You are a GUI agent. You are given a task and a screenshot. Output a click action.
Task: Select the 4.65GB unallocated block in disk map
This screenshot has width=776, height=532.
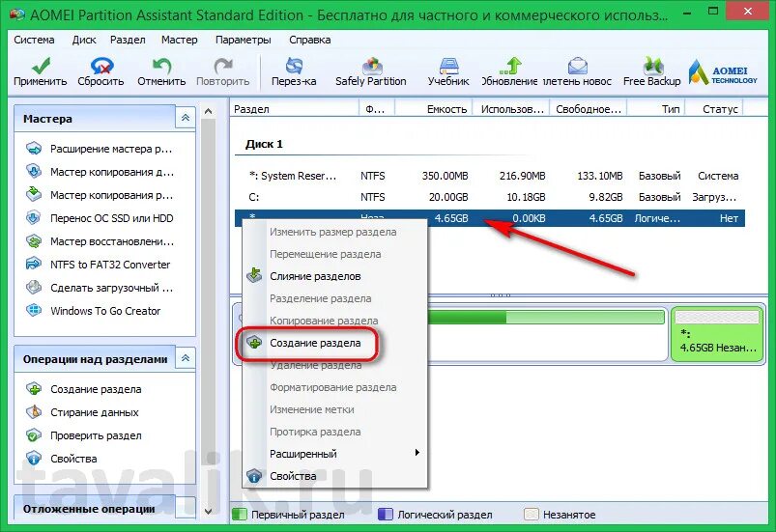717,334
